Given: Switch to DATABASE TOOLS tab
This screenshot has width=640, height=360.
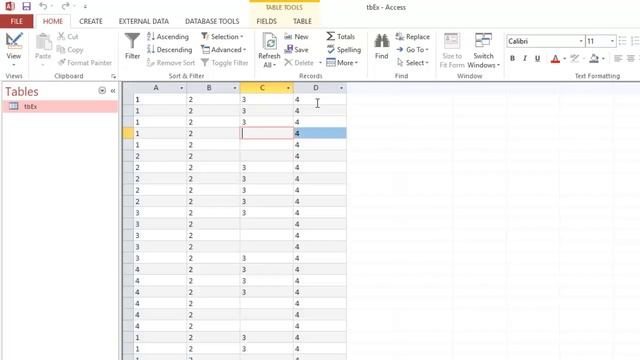Looking at the screenshot, I should pos(212,21).
